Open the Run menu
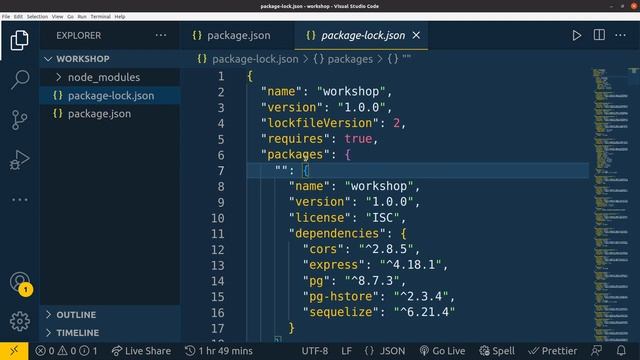Viewport: 640px width, 360px height. pyautogui.click(x=82, y=17)
